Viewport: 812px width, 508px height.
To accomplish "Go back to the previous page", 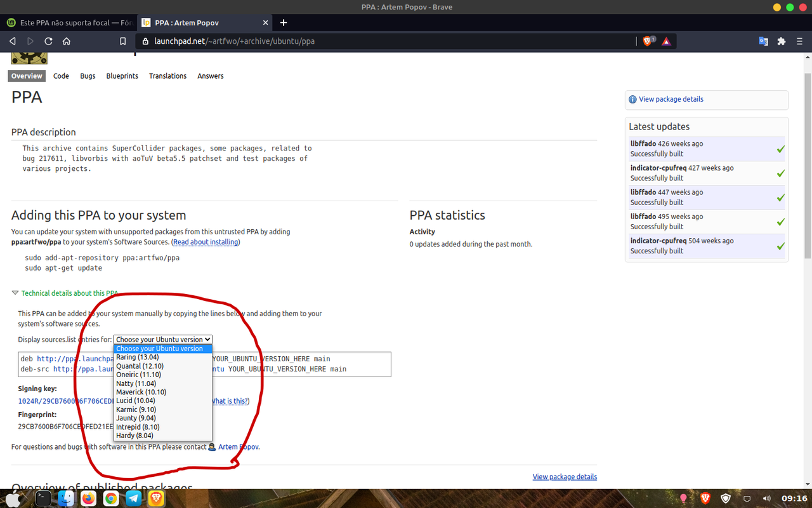I will pos(12,41).
